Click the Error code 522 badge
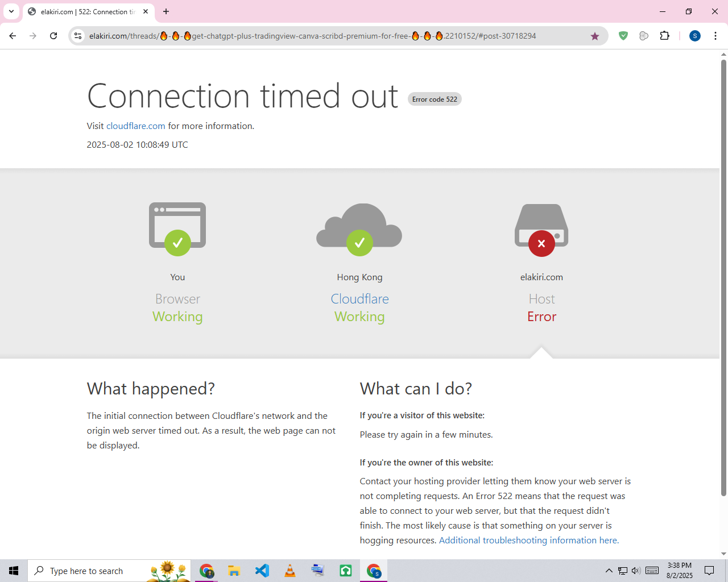728x582 pixels. 435,99
